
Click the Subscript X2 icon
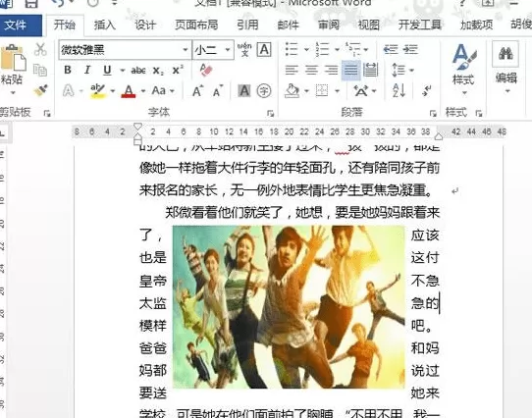[158, 71]
